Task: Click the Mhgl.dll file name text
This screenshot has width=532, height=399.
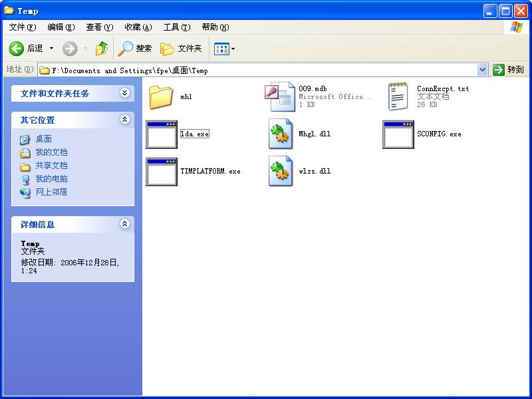Action: click(315, 134)
